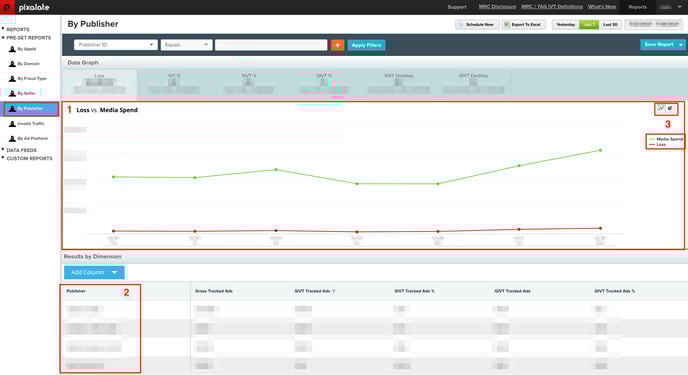688x375 pixels.
Task: Click the Gross Tracked Ads column header
Action: pyautogui.click(x=214, y=291)
